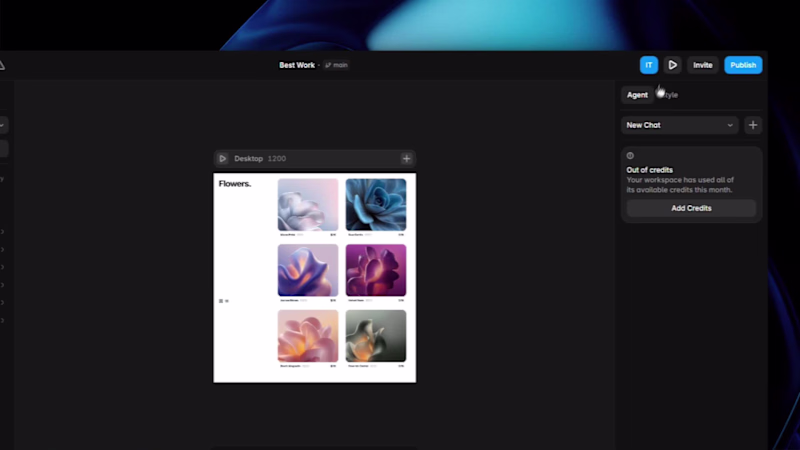800x450 pixels.
Task: Start a new chat with the plus icon
Action: (753, 125)
